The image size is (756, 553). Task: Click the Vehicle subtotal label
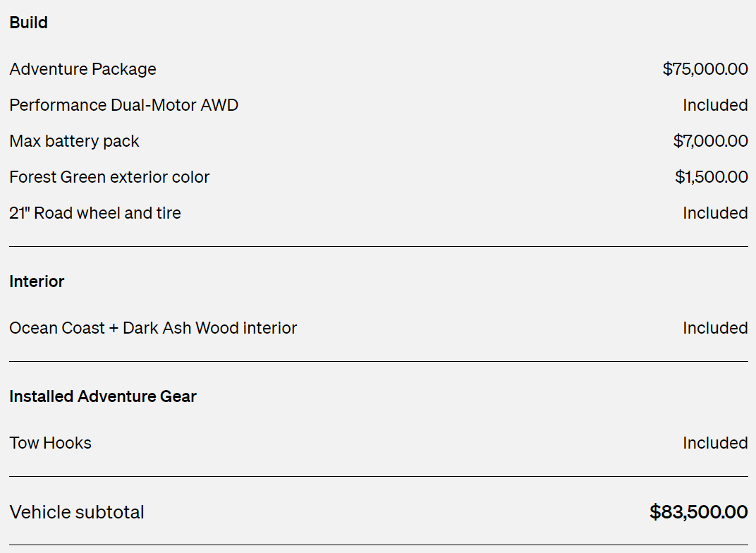[77, 512]
